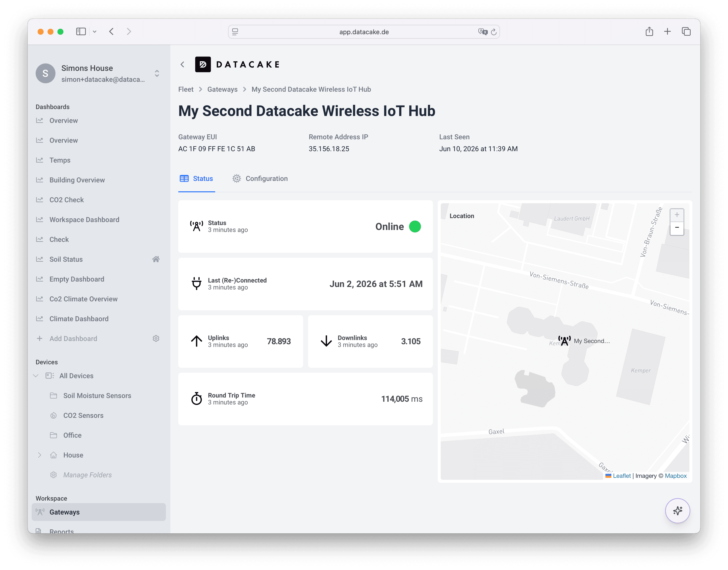This screenshot has height=570, width=728.
Task: Open the first Overview dashboard
Action: coord(63,120)
